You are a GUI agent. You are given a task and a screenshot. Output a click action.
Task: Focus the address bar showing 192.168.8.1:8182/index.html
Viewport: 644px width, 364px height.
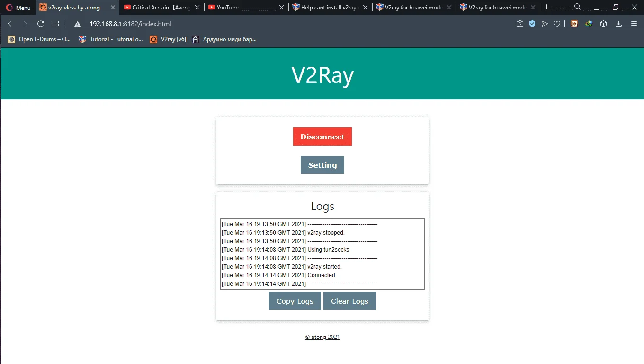pyautogui.click(x=130, y=24)
